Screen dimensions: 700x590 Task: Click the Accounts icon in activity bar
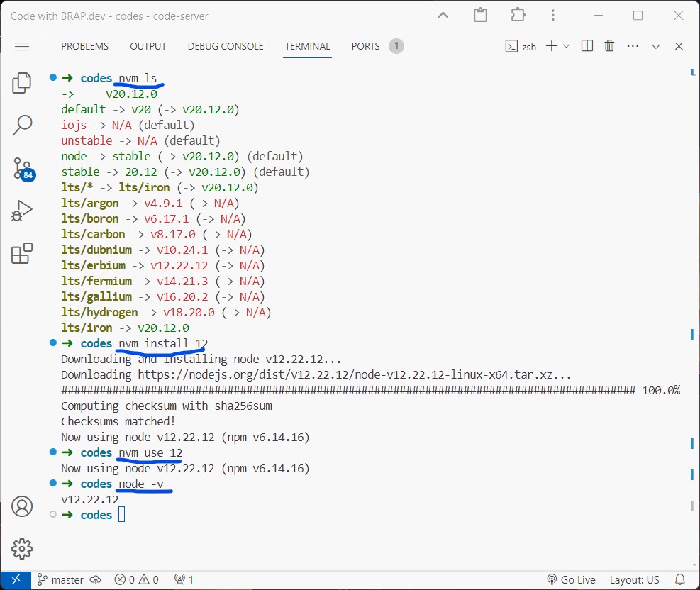pos(22,506)
